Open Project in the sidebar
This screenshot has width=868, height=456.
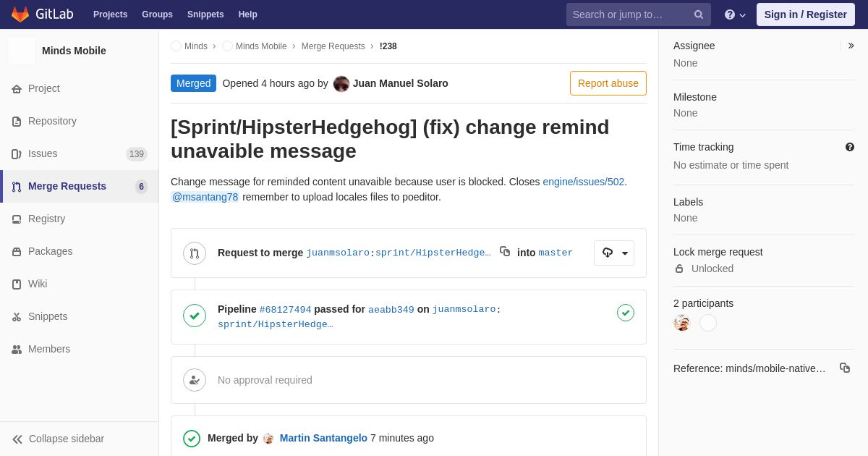[x=44, y=88]
